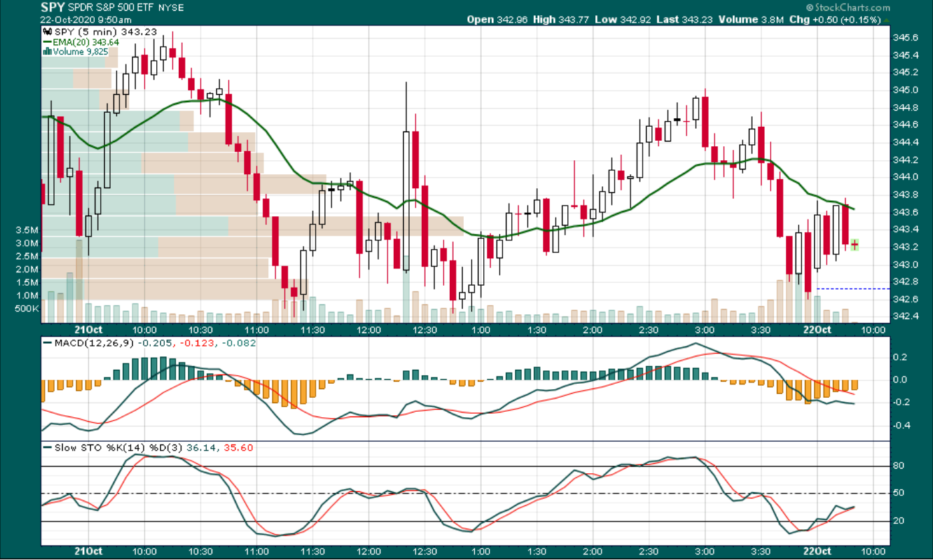Click the "Volume 9,825" legend text

(x=79, y=51)
